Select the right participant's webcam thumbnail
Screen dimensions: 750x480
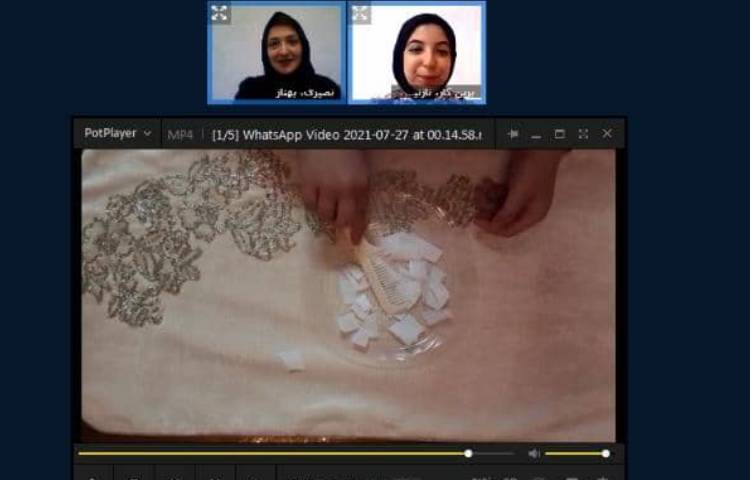(x=416, y=52)
